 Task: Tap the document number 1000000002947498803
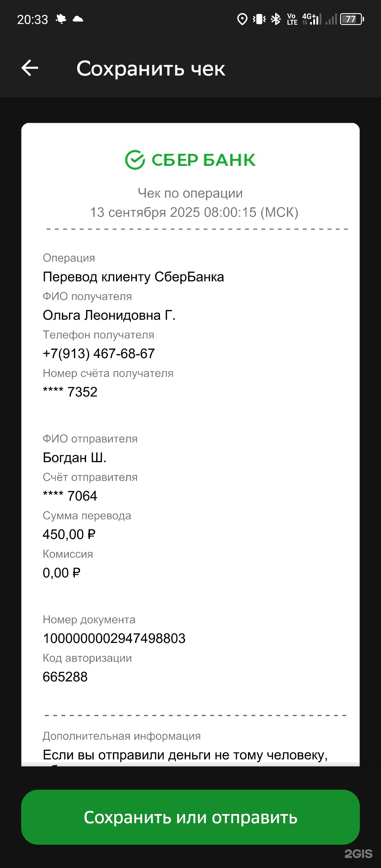[114, 638]
